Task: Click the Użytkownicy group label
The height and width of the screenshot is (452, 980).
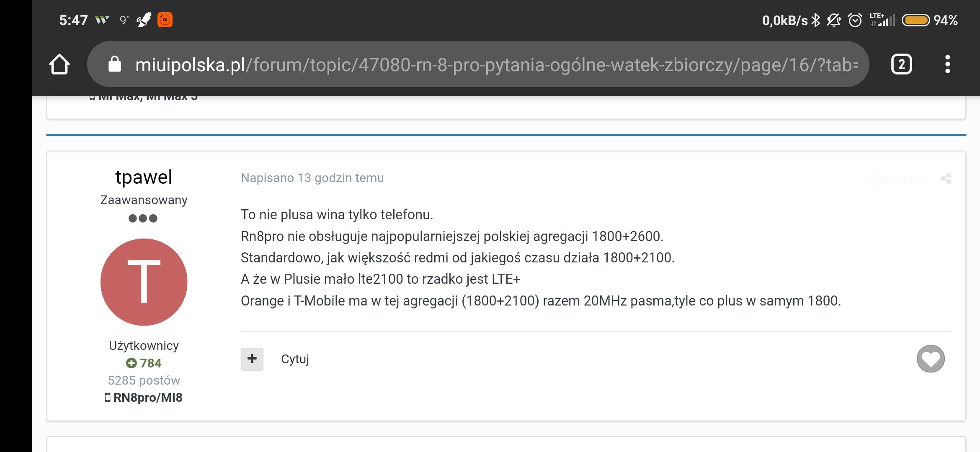Action: click(144, 345)
